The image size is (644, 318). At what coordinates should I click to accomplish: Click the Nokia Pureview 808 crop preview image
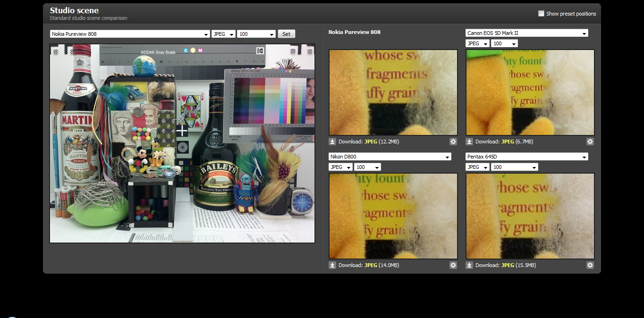393,92
